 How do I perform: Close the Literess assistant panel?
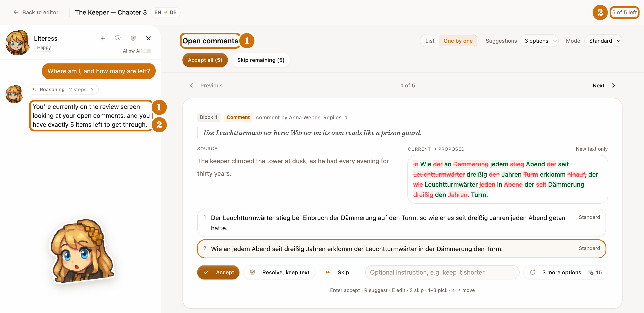148,38
